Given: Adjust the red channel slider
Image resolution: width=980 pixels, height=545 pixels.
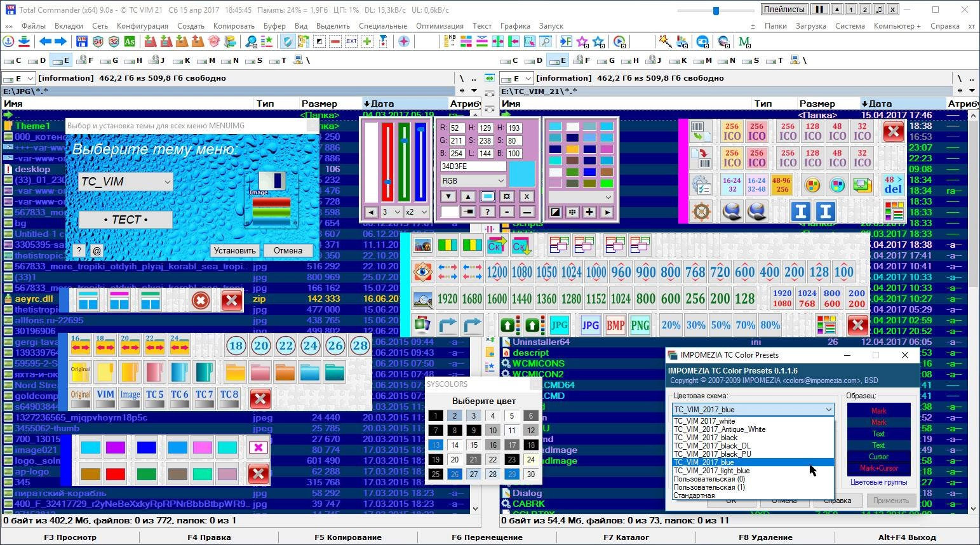Looking at the screenshot, I should (387, 162).
